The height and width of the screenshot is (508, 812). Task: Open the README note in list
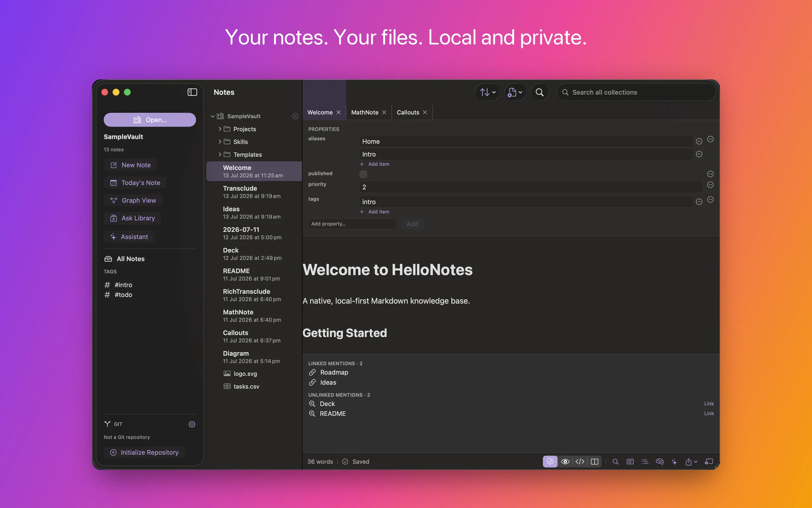[254, 275]
